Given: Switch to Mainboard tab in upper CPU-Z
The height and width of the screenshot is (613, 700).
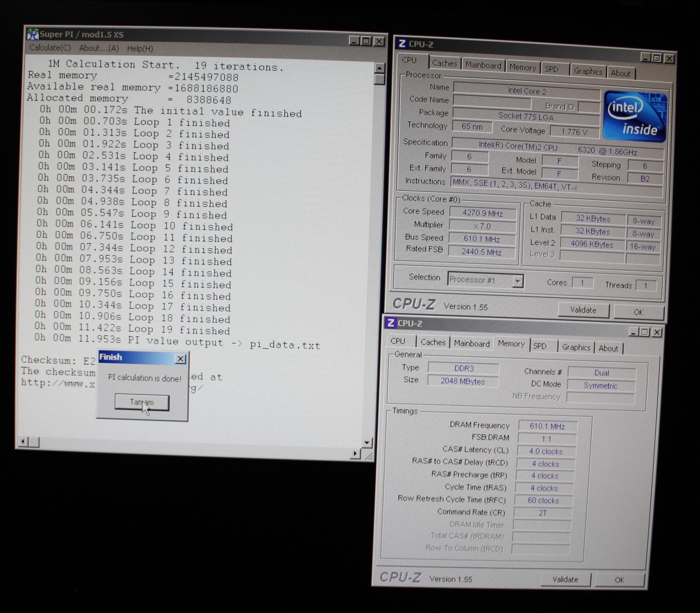Looking at the screenshot, I should tap(483, 65).
